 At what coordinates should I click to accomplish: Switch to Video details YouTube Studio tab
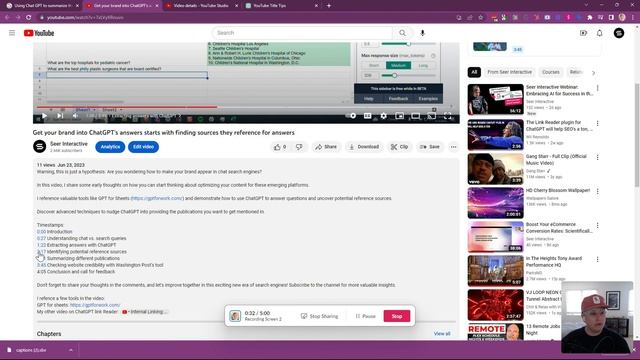(202, 6)
